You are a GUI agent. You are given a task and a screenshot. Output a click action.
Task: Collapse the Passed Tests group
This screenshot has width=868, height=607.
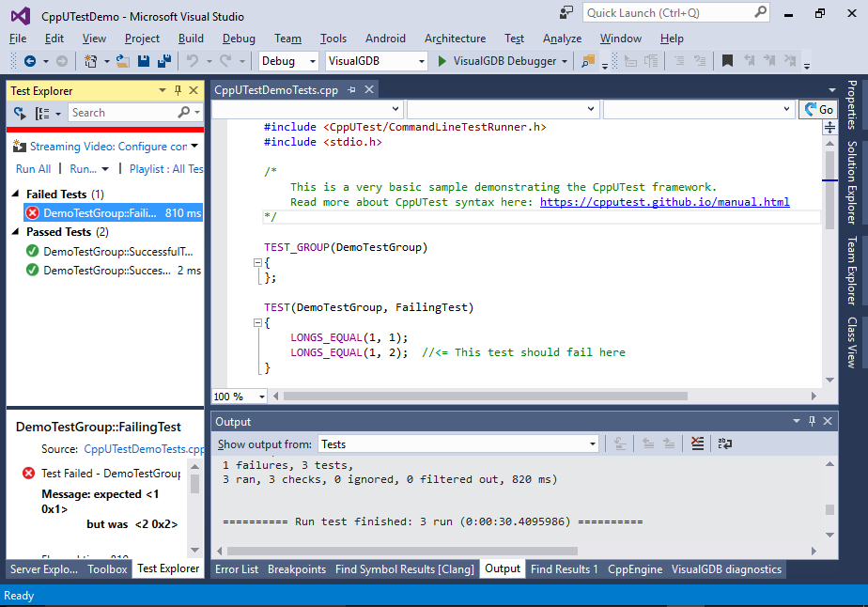15,231
